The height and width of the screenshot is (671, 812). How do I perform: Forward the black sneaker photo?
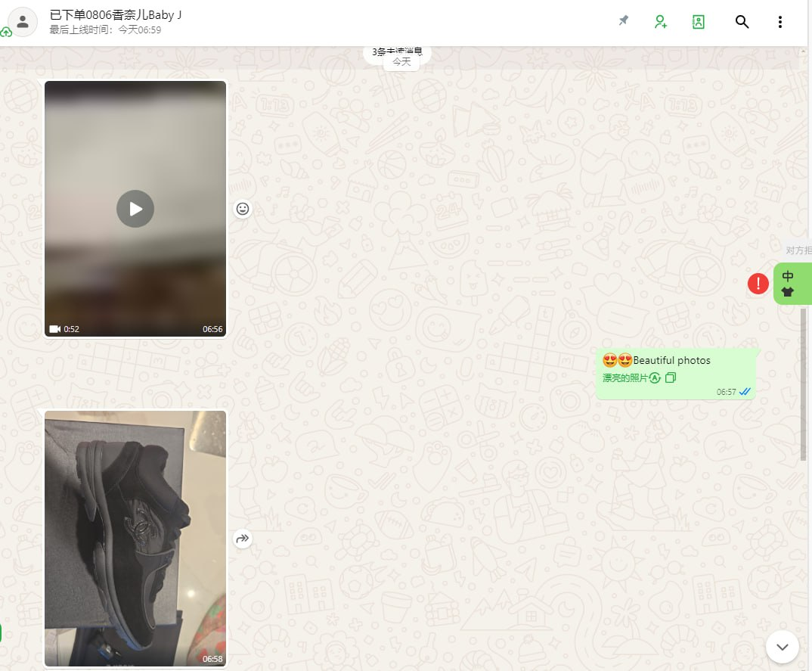[x=243, y=539]
